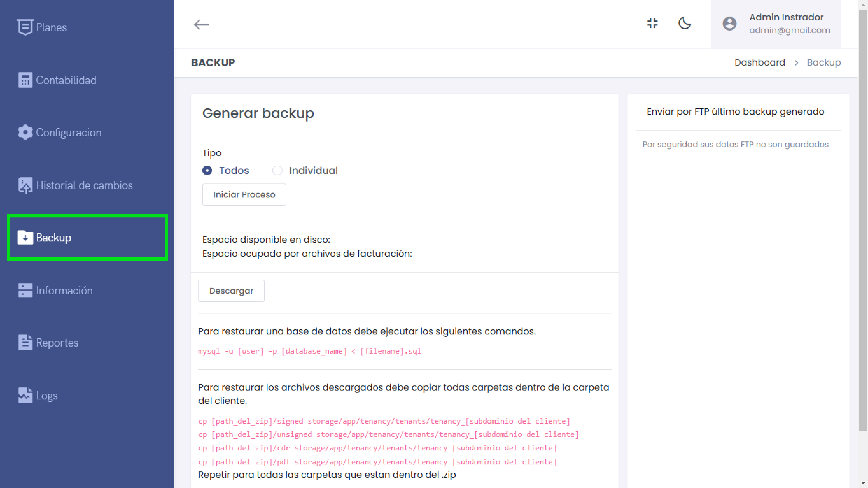The width and height of the screenshot is (868, 488).
Task: Select the Todos radio button
Action: 207,171
